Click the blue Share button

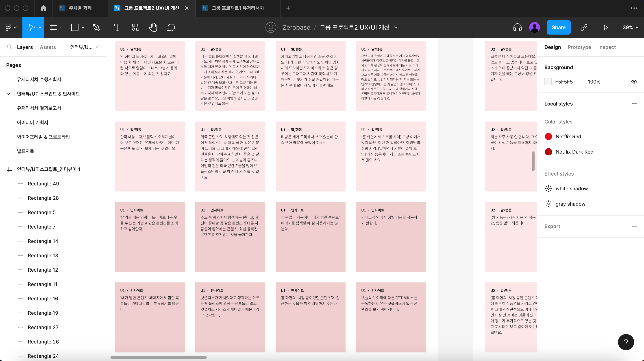559,27
